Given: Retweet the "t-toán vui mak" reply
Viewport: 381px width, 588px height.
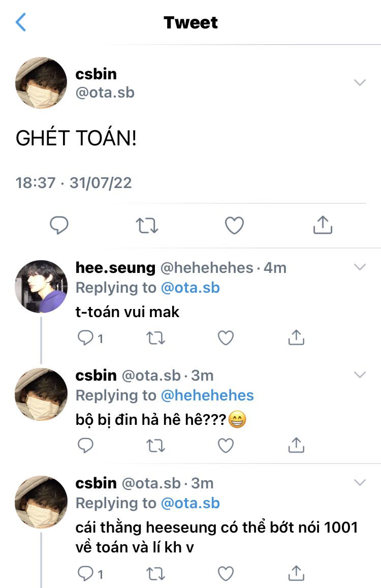Looking at the screenshot, I should (x=156, y=338).
